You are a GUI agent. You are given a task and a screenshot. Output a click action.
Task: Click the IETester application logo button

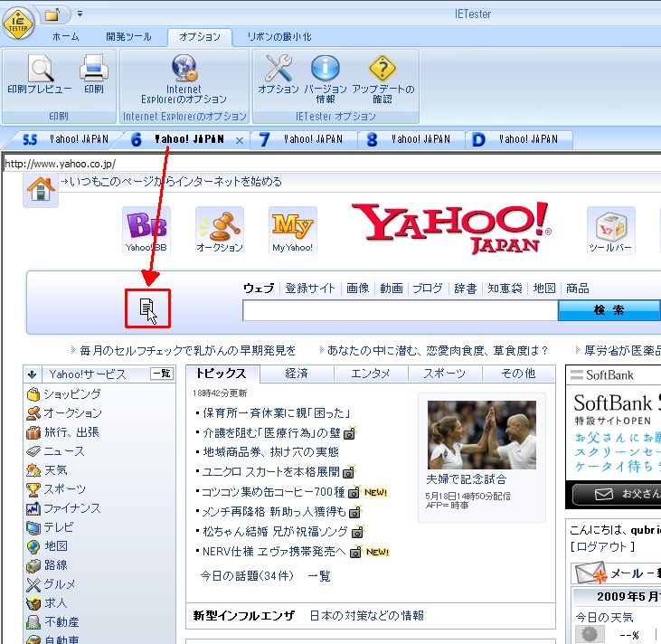[x=18, y=24]
